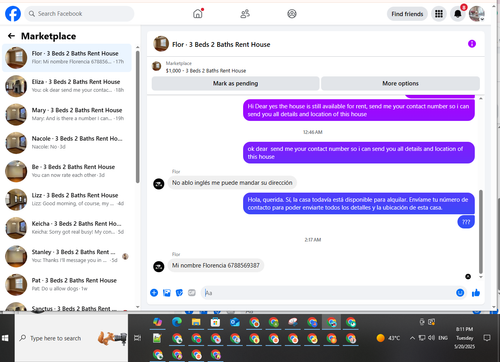The height and width of the screenshot is (362, 500).
Task: Click the chat messages scrollbar thumb
Action: point(481,232)
